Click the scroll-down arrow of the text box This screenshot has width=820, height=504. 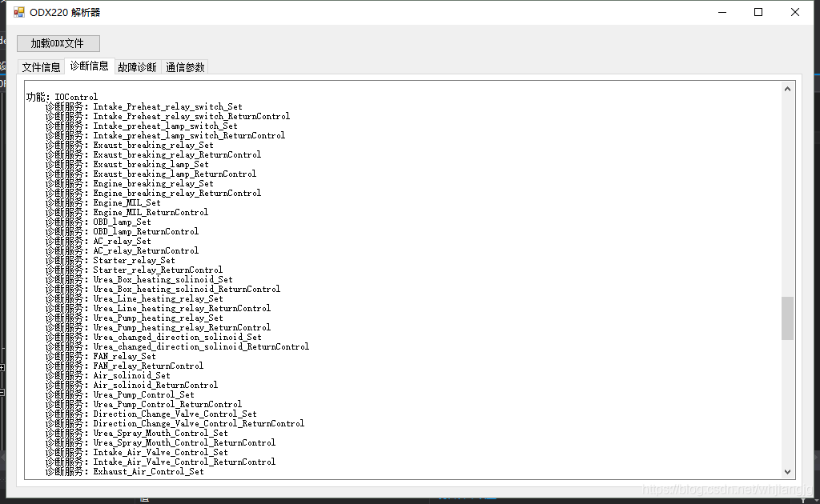[788, 472]
